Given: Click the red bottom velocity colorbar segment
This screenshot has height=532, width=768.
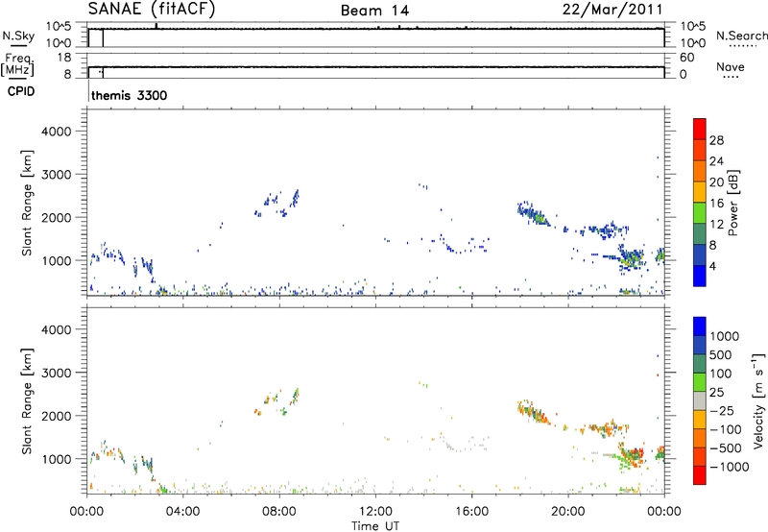Looking at the screenshot, I should 700,475.
